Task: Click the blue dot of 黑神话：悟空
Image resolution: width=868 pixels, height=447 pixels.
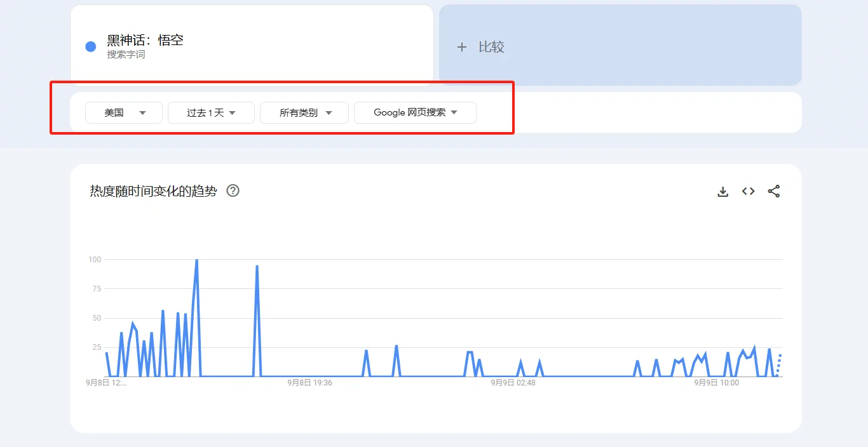Action: click(90, 46)
